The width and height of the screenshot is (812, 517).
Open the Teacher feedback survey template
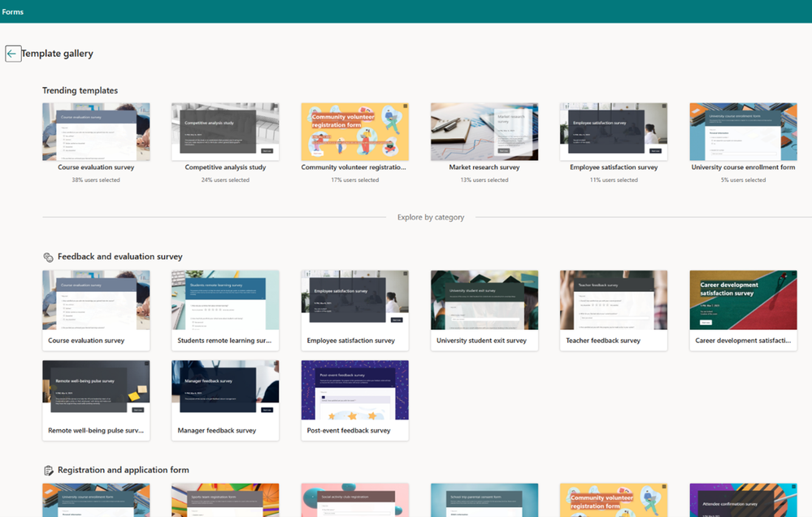[614, 311]
